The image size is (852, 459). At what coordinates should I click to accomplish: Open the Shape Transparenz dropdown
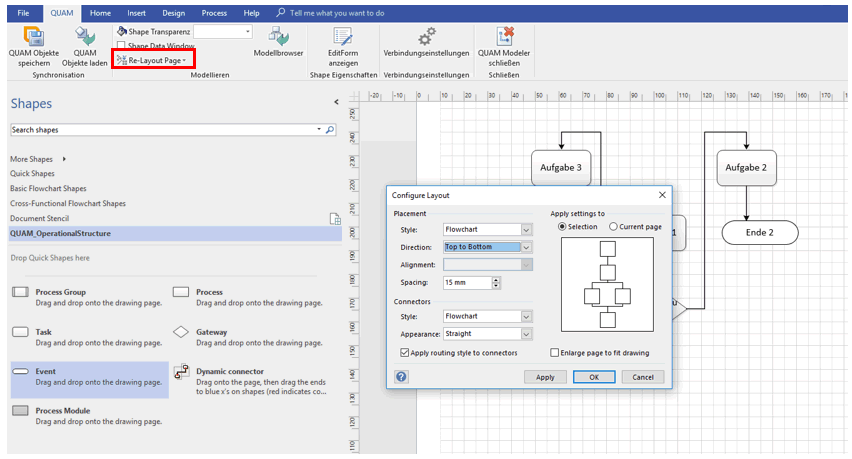click(x=248, y=32)
